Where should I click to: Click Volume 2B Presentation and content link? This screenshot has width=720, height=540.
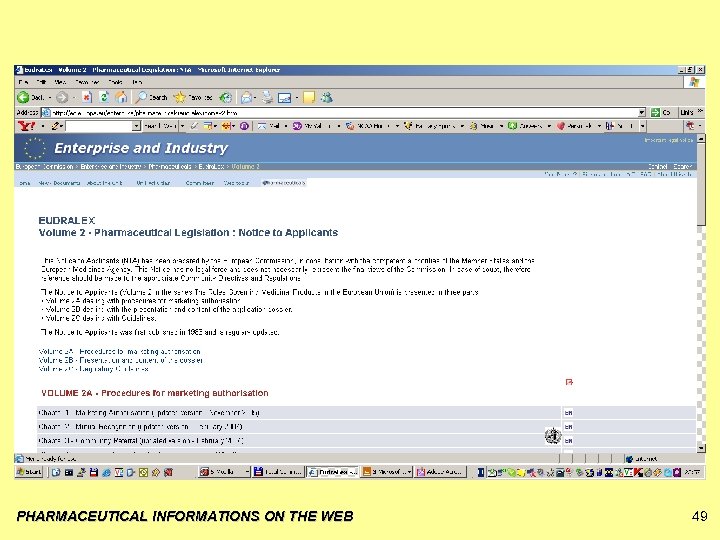tap(121, 360)
